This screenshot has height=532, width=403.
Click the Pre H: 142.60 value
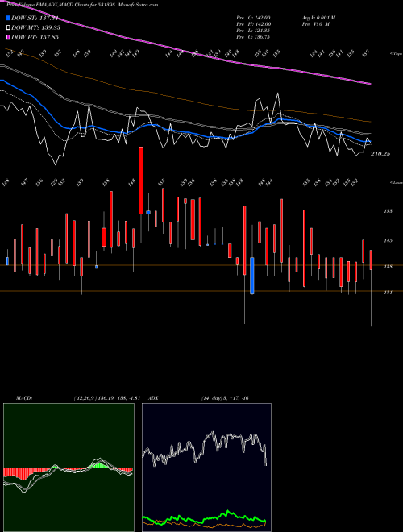click(253, 24)
